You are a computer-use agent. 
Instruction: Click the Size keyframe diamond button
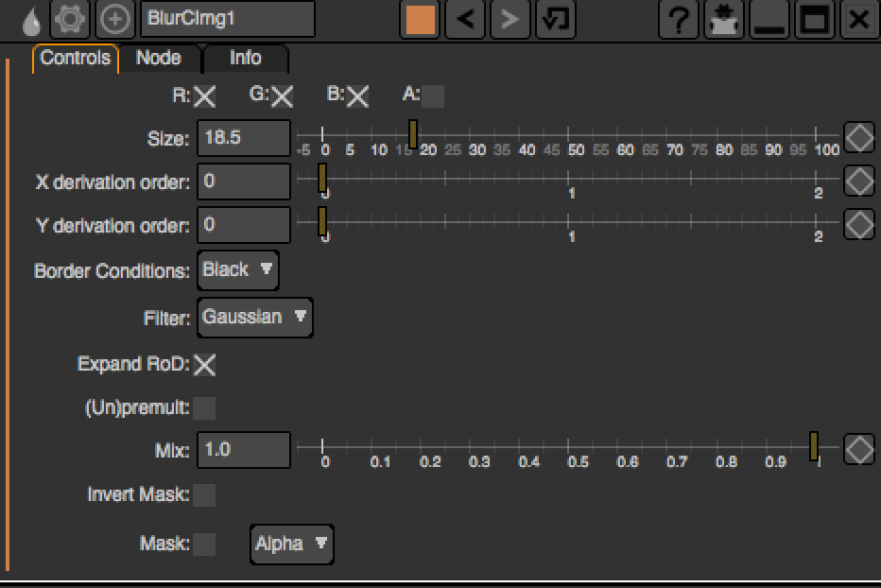pos(858,137)
